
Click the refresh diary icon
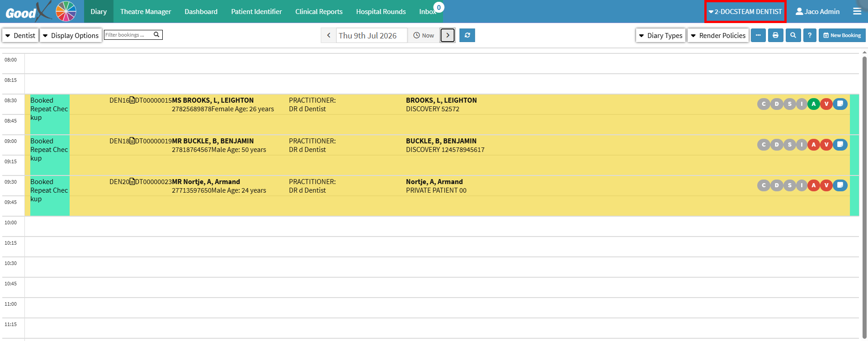467,35
